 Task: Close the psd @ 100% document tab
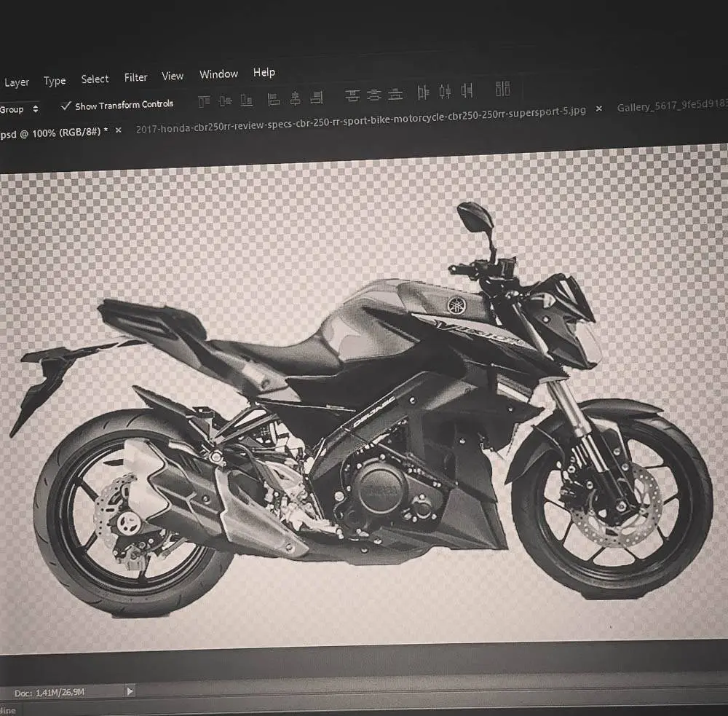119,130
